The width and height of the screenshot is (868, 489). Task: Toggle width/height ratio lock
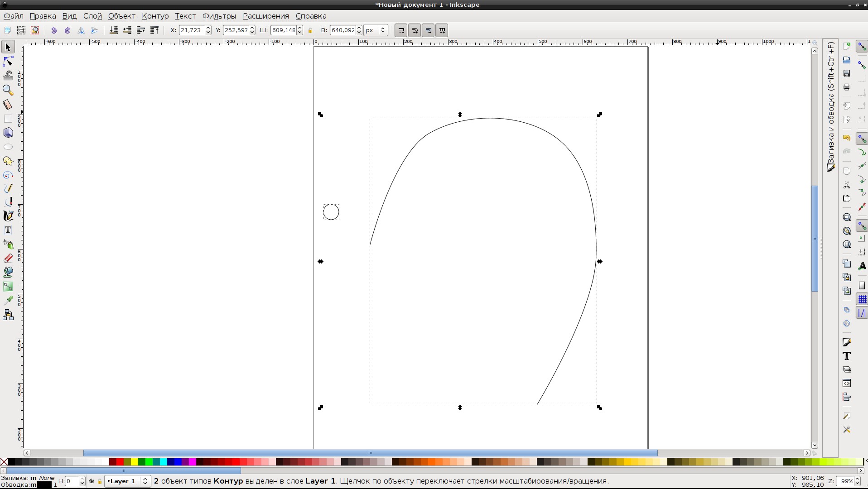310,30
